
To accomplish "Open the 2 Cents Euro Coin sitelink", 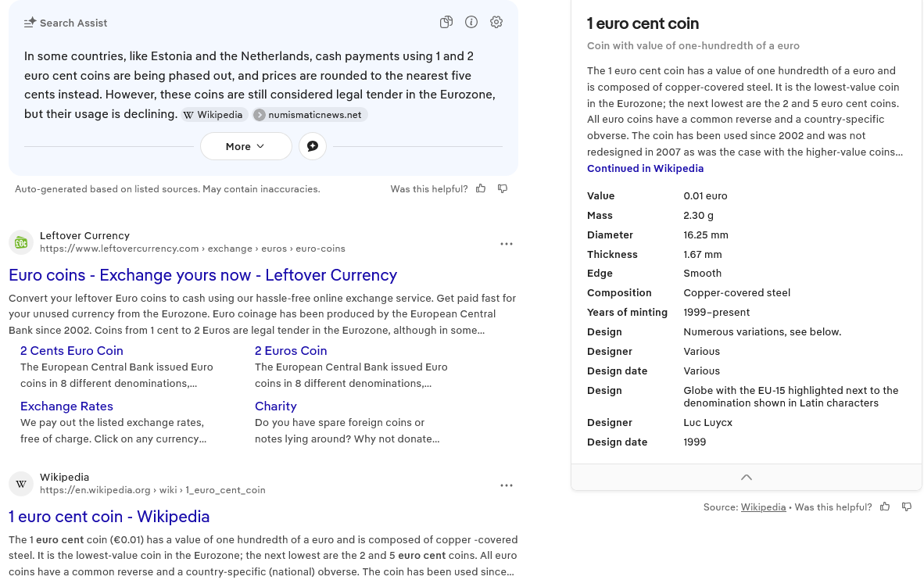I will coord(72,351).
